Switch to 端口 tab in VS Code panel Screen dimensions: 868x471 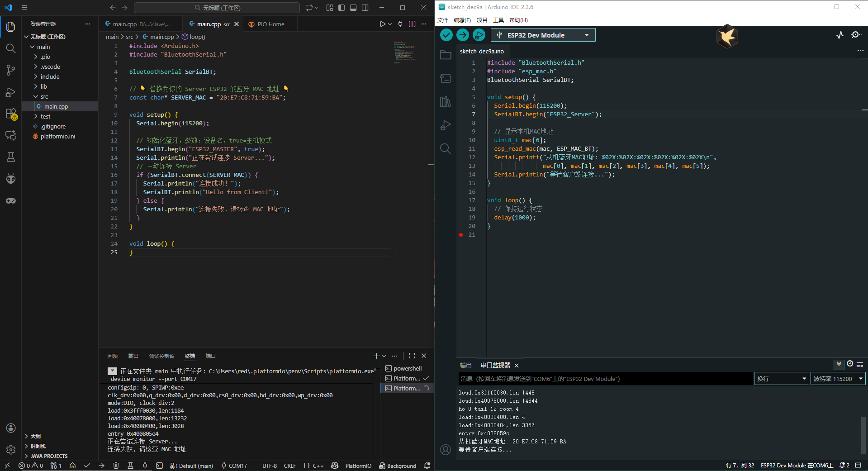click(210, 356)
